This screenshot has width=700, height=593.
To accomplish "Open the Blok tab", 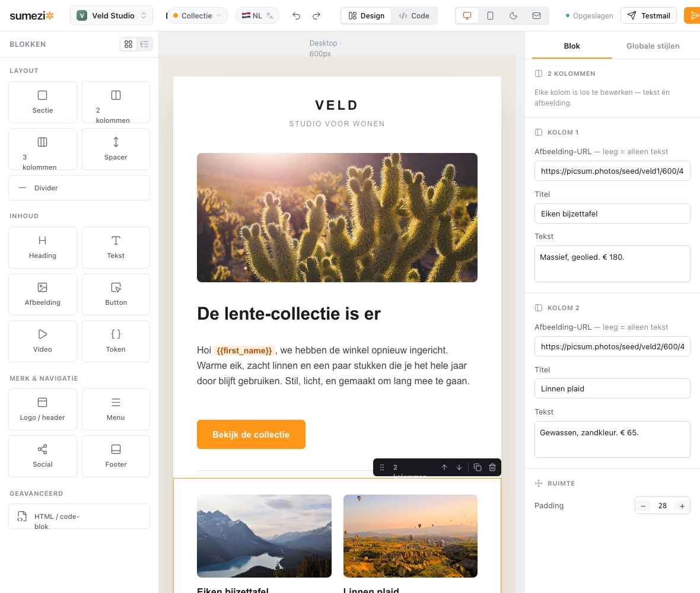I will (572, 46).
